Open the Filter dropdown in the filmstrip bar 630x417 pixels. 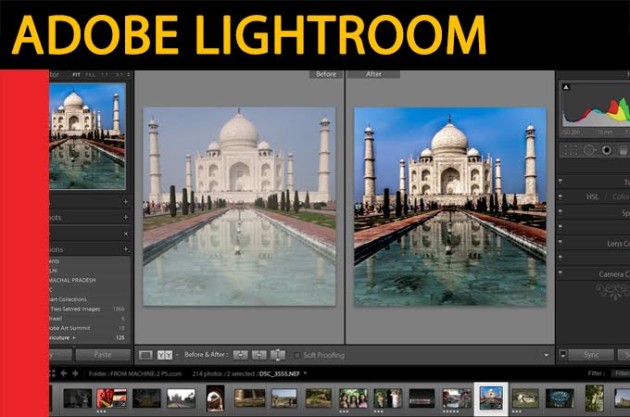pos(621,374)
